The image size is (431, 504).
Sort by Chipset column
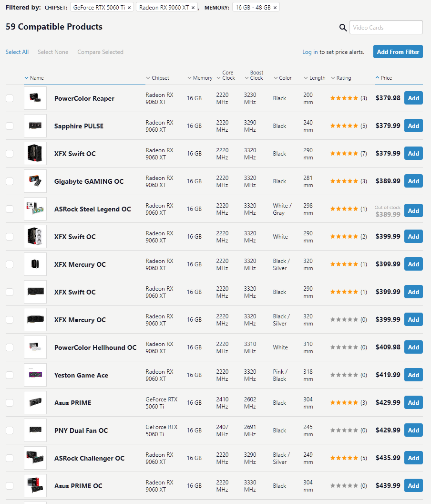158,78
